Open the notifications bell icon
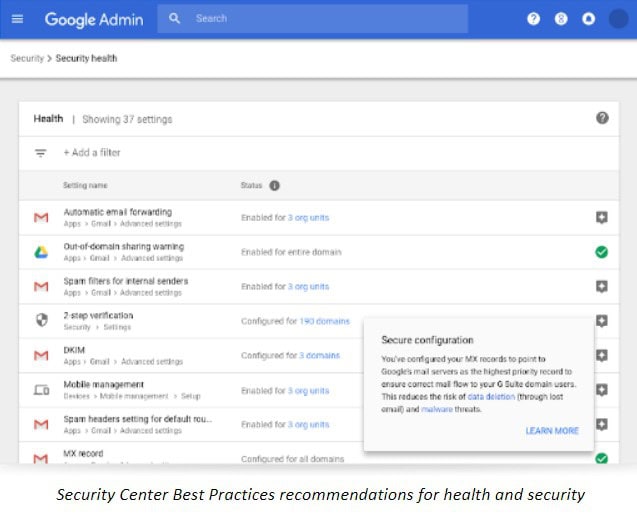 [x=588, y=19]
